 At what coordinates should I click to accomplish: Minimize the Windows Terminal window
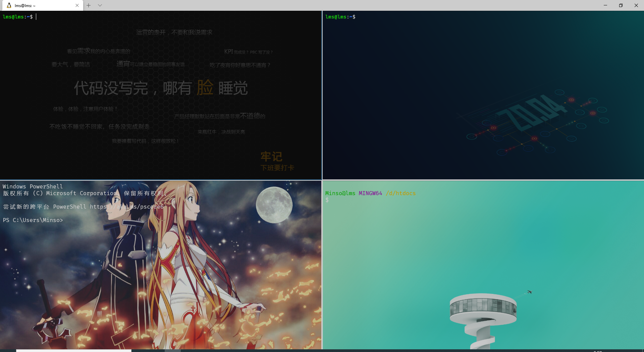[x=605, y=5]
